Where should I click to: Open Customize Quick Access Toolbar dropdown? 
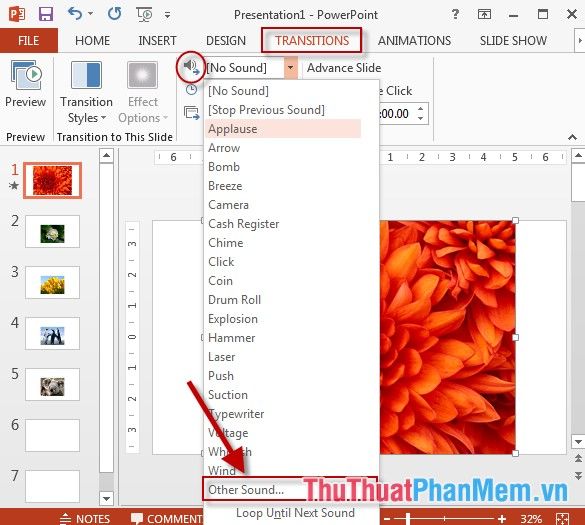click(x=168, y=15)
